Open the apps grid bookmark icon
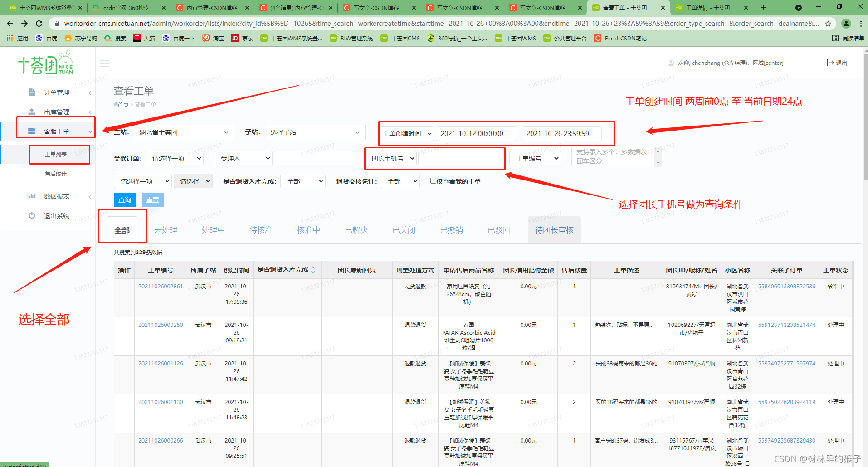Image resolution: width=868 pixels, height=467 pixels. tap(10, 38)
